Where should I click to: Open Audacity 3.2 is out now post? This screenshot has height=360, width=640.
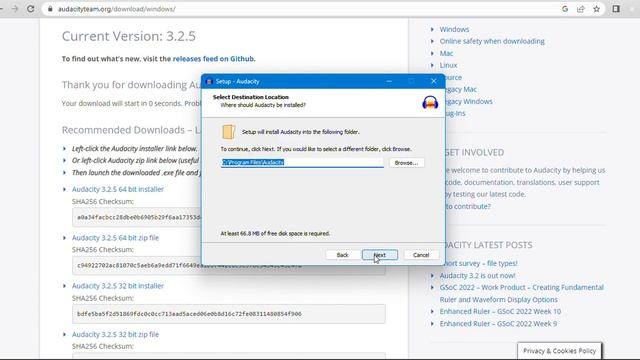click(477, 276)
